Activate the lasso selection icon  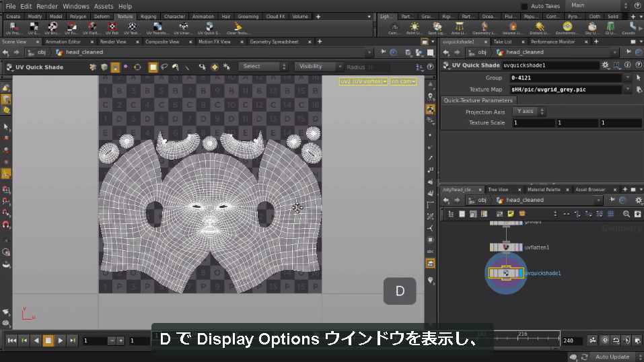point(164,67)
